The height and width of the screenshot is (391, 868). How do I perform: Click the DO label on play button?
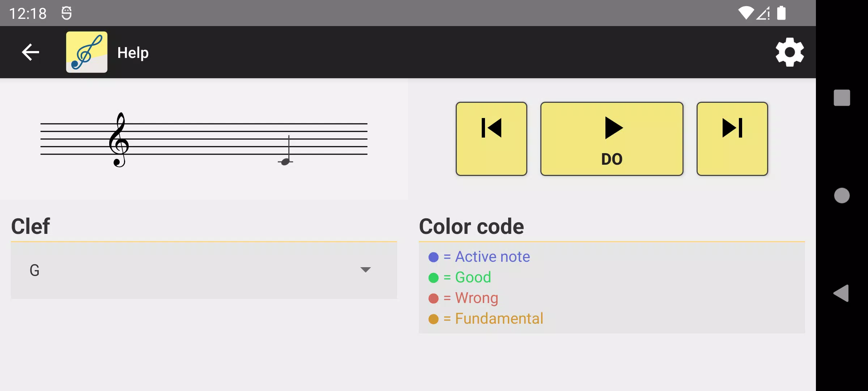612,159
